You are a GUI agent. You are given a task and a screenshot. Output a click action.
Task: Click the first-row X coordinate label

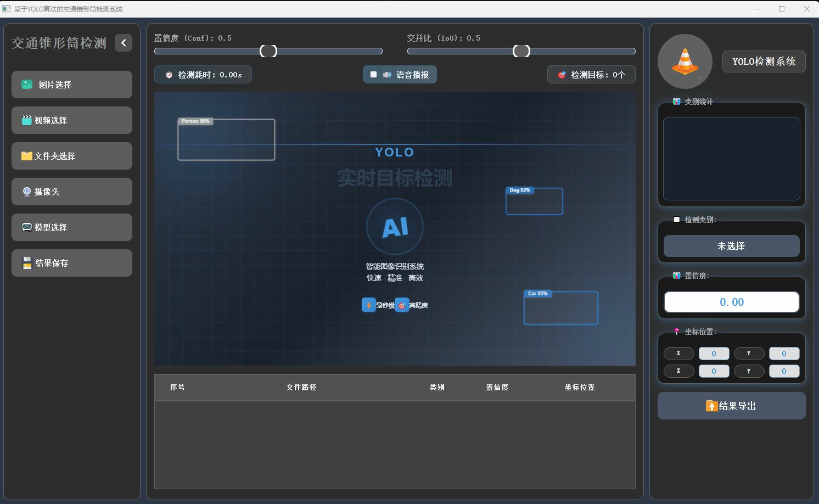[678, 354]
